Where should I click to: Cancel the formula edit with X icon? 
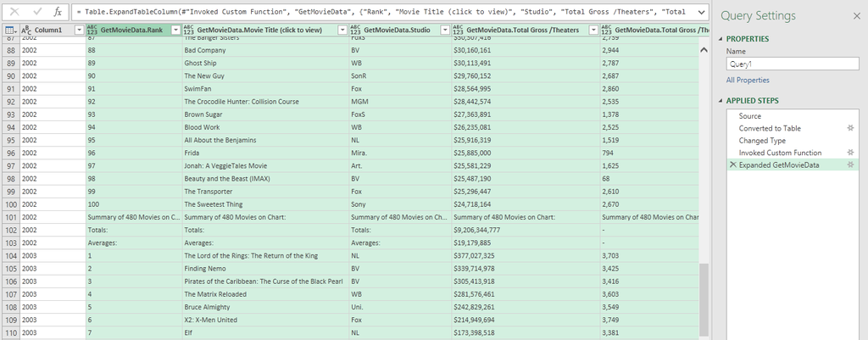[15, 12]
